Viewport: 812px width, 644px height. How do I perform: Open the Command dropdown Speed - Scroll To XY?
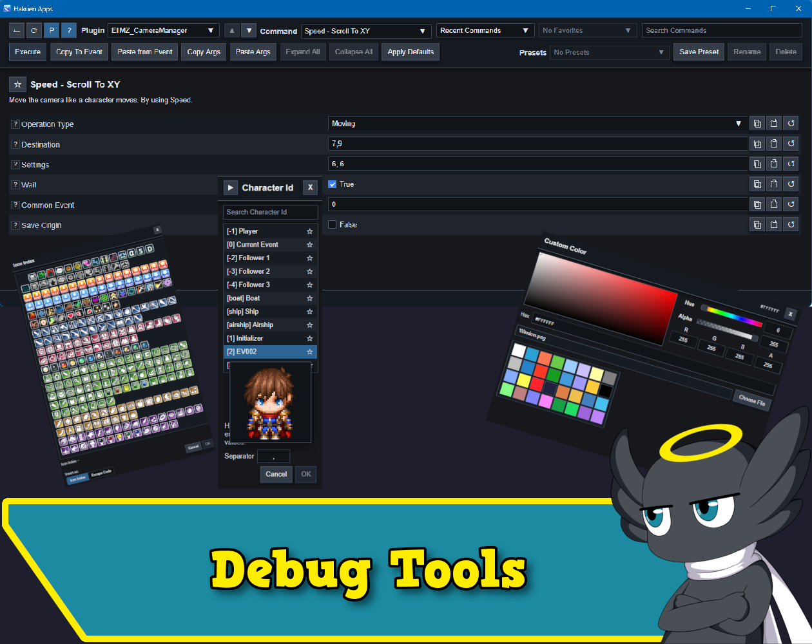tap(366, 31)
